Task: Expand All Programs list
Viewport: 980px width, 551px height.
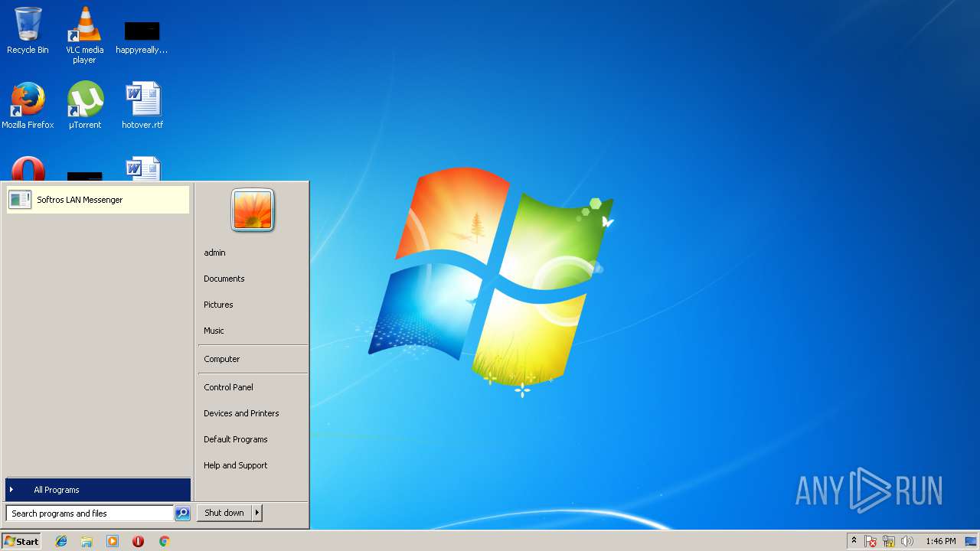Action: (x=98, y=490)
